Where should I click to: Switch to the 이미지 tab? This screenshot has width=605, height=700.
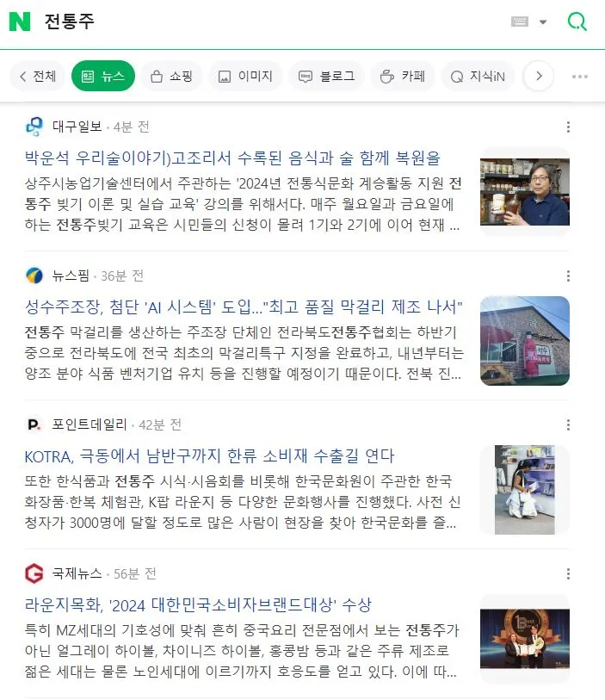pyautogui.click(x=245, y=77)
